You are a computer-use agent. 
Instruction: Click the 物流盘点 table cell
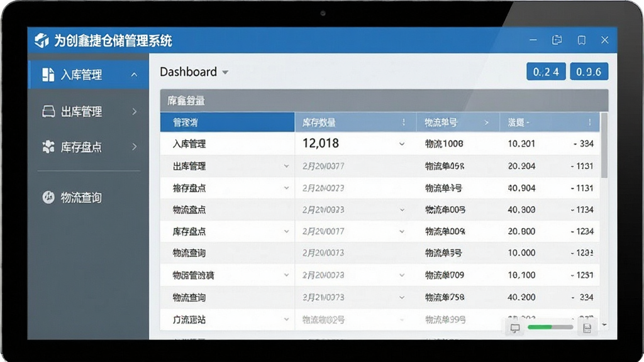pyautogui.click(x=189, y=210)
